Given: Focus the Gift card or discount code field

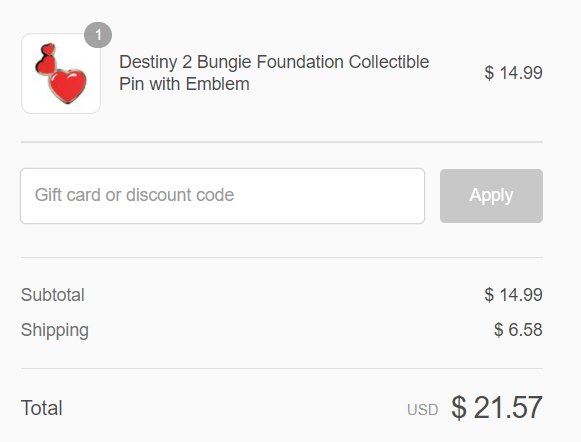Looking at the screenshot, I should pos(222,196).
